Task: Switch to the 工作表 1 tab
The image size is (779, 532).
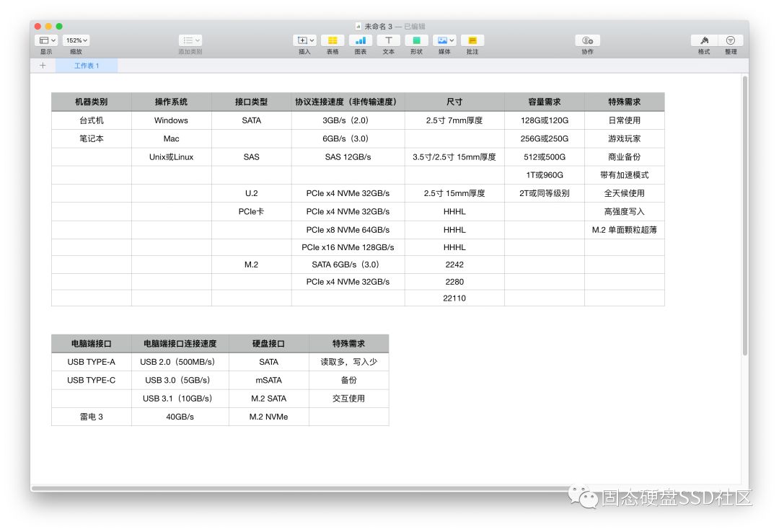Action: tap(87, 66)
